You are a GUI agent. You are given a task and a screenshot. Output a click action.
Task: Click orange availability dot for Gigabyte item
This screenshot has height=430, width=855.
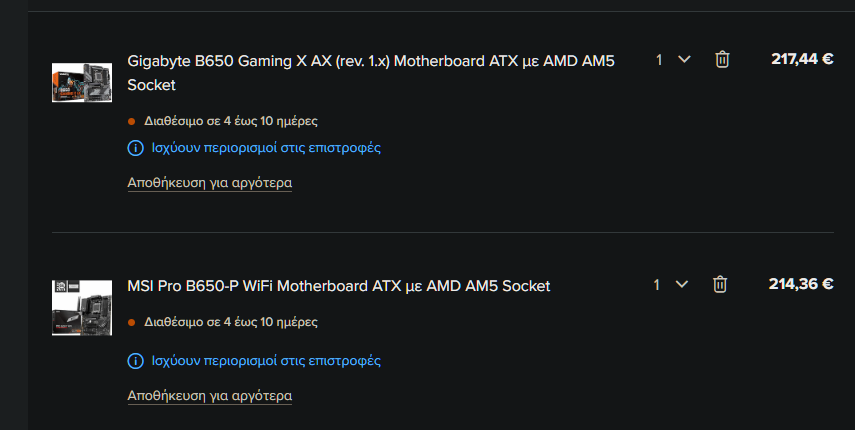tap(131, 122)
